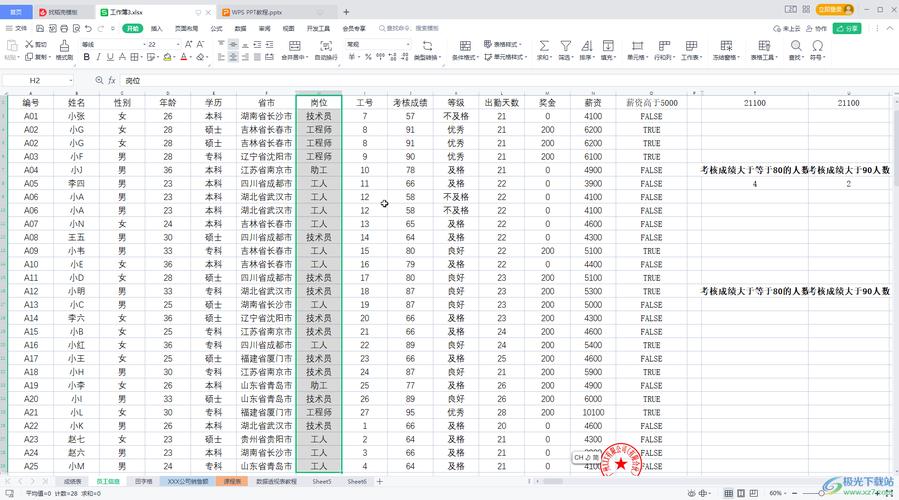Viewport: 899px width, 500px height.
Task: Add a new document tab with plus
Action: [x=346, y=12]
